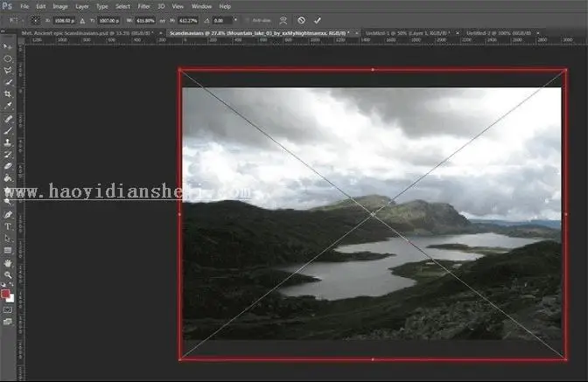Click the H height percentage field
Screen dimensions: 588x382
click(x=188, y=21)
